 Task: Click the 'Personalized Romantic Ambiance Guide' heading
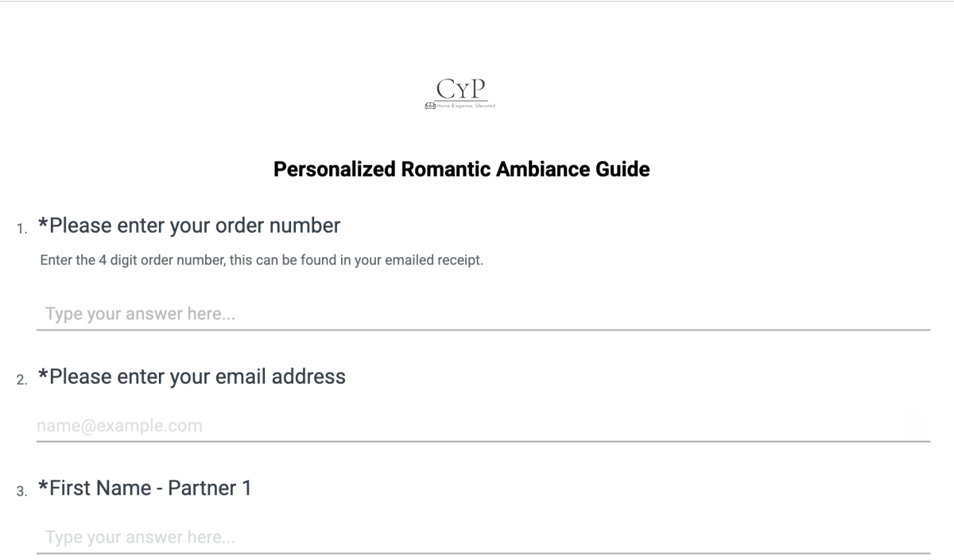click(x=461, y=169)
